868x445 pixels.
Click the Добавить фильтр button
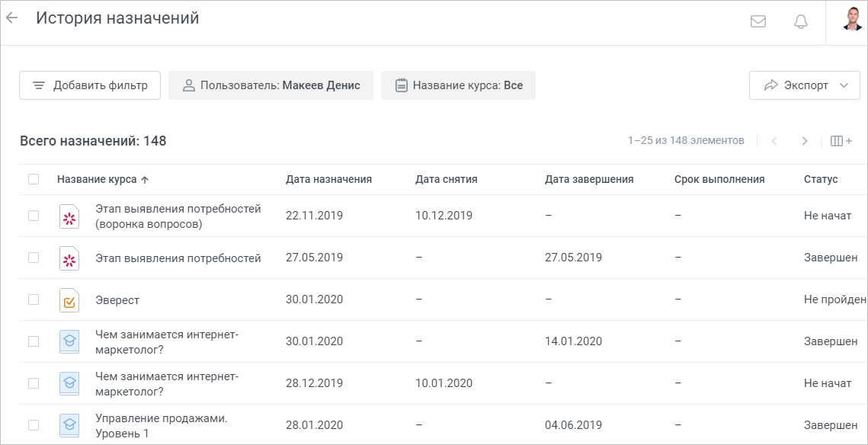coord(90,85)
